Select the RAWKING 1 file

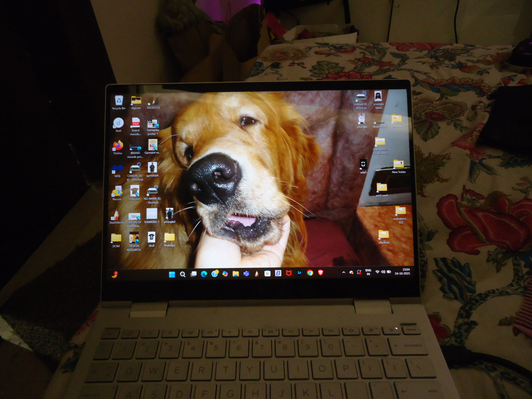152,216
